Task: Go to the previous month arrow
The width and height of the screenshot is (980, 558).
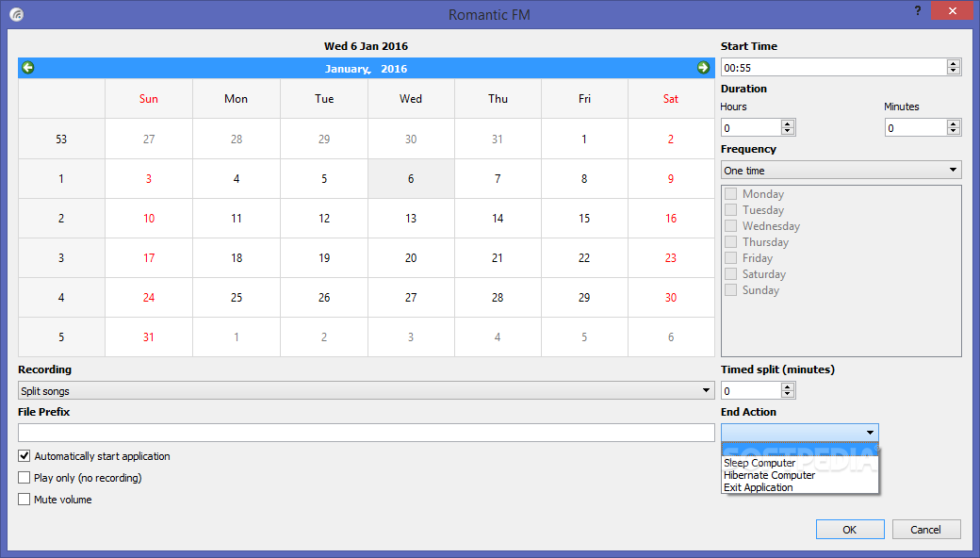Action: [27, 68]
